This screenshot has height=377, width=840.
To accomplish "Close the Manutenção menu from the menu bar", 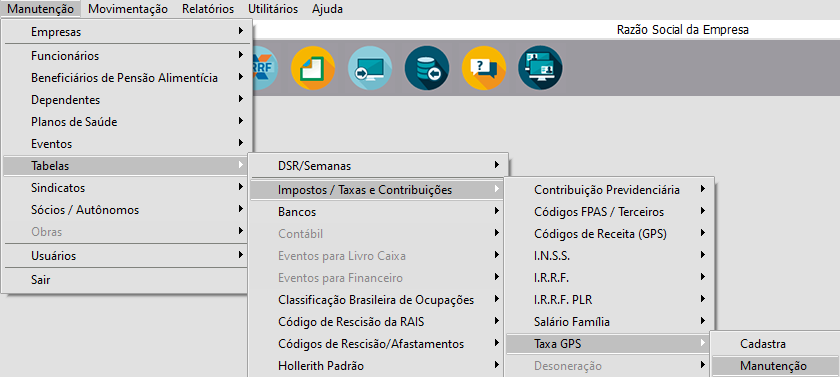I will point(41,9).
